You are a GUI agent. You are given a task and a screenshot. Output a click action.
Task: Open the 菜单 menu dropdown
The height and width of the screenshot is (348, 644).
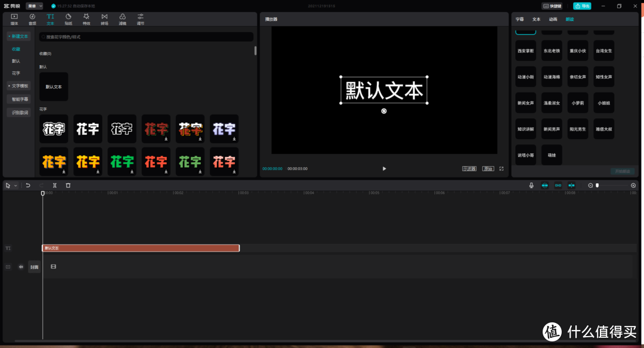[35, 6]
